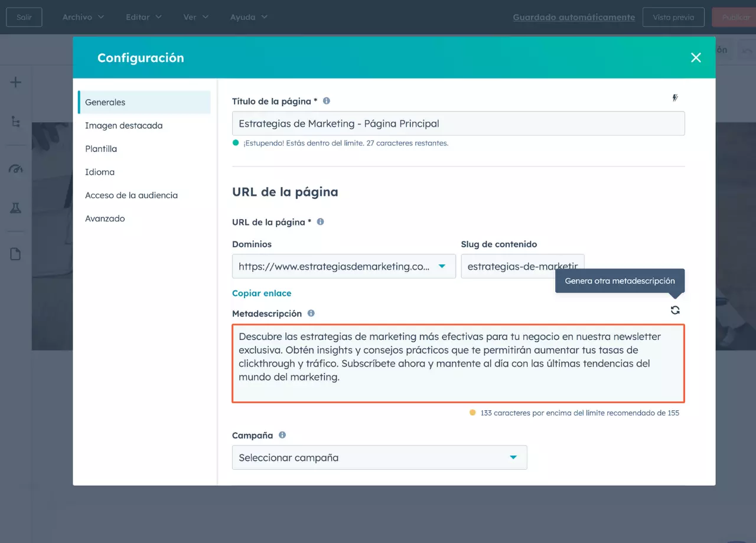Screen dimensions: 756x543
Task: Open the Ayuda menu
Action: click(x=249, y=17)
